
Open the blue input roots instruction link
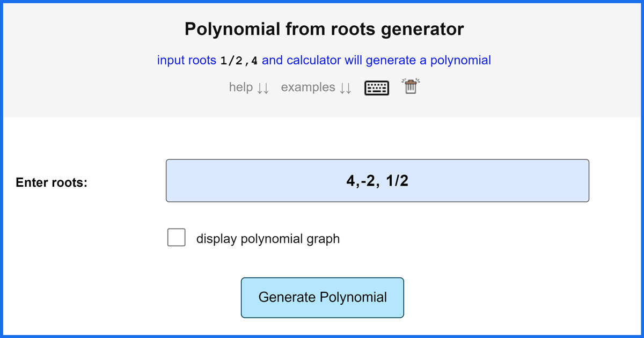point(323,60)
